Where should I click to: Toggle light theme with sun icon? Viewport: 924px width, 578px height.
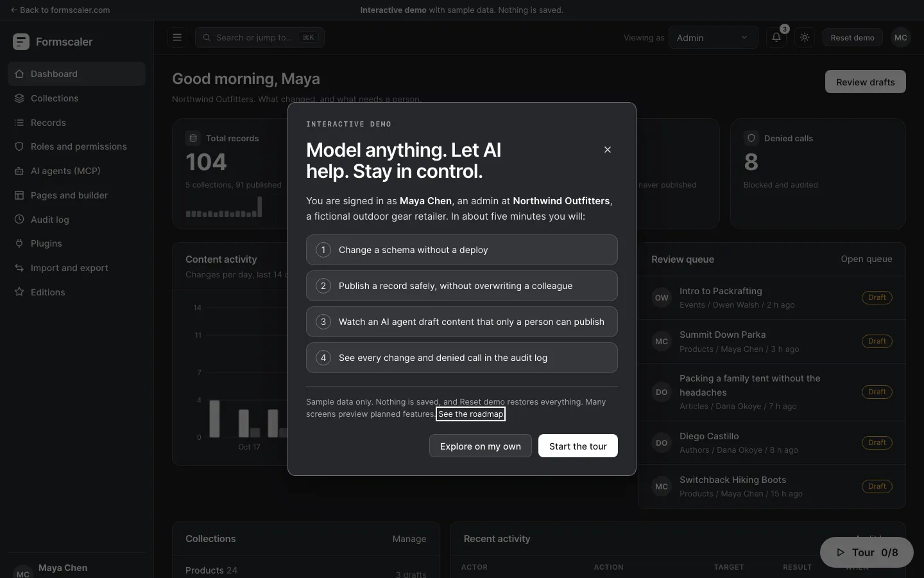tap(805, 37)
